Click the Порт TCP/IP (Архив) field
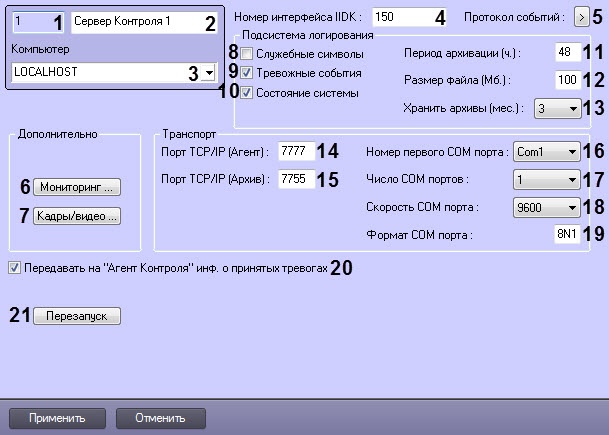 296,179
